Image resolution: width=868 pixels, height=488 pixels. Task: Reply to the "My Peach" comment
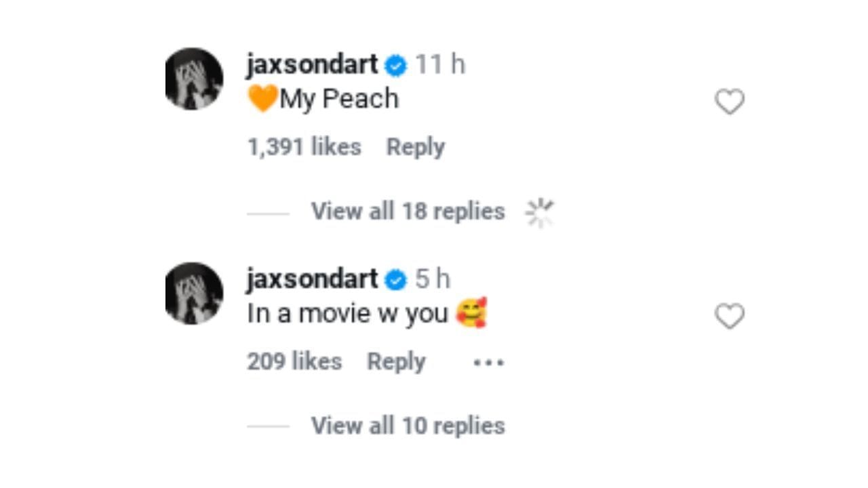416,147
